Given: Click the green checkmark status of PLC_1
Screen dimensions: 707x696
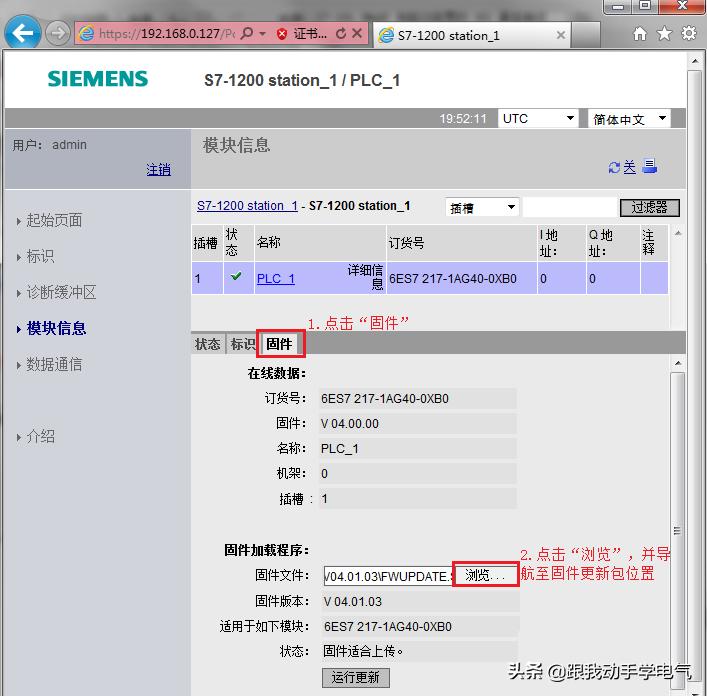Looking at the screenshot, I should click(x=236, y=276).
